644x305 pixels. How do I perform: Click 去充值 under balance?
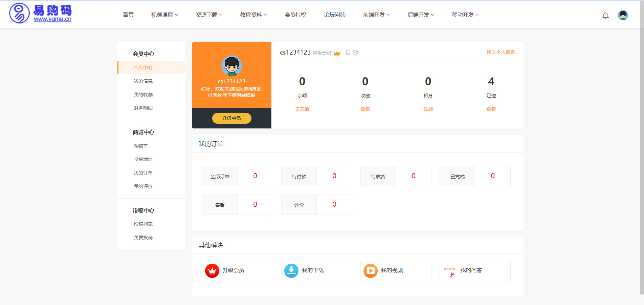[302, 109]
